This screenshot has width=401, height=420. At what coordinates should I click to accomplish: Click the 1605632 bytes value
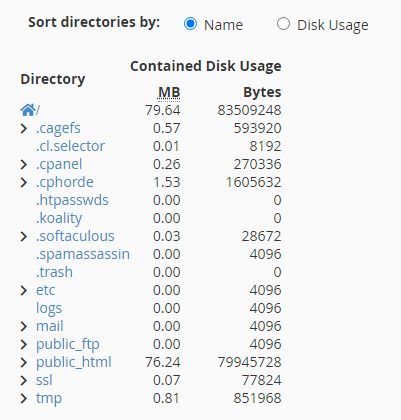pyautogui.click(x=254, y=182)
